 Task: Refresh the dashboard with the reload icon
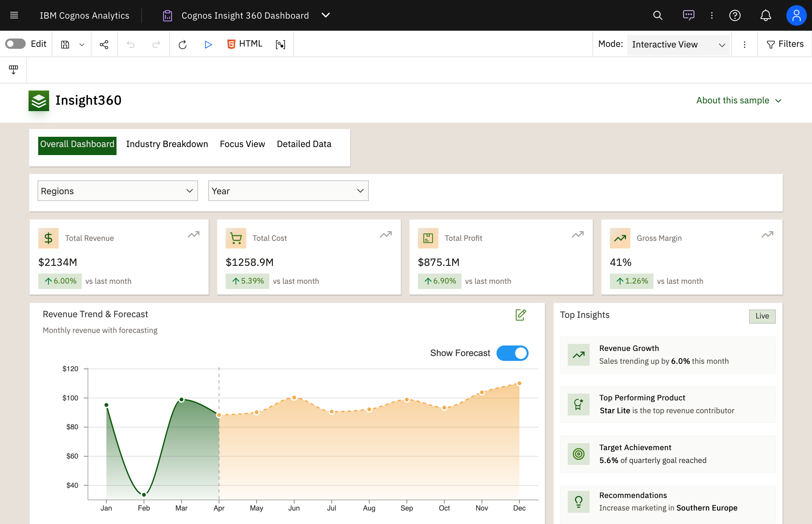pyautogui.click(x=183, y=45)
